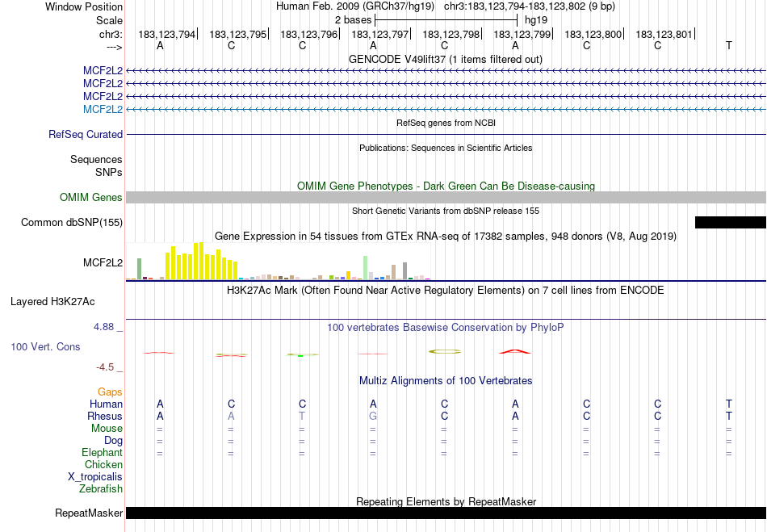767x532 pixels.
Task: Open the RefSeq genes from NCBI title
Action: coord(446,123)
